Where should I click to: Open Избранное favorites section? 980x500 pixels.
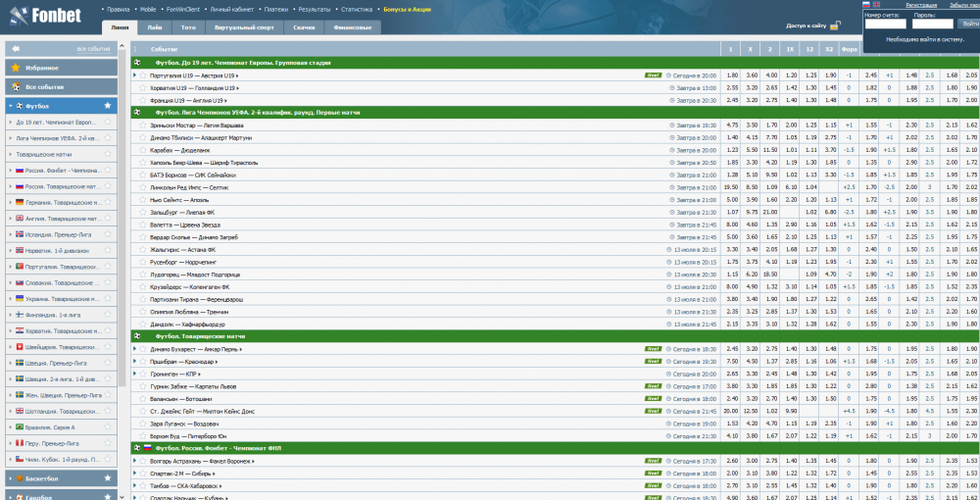41,68
